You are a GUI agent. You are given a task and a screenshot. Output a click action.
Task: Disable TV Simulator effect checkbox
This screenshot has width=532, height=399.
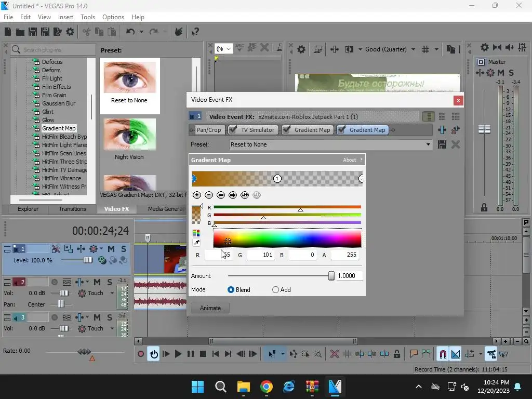pos(233,130)
